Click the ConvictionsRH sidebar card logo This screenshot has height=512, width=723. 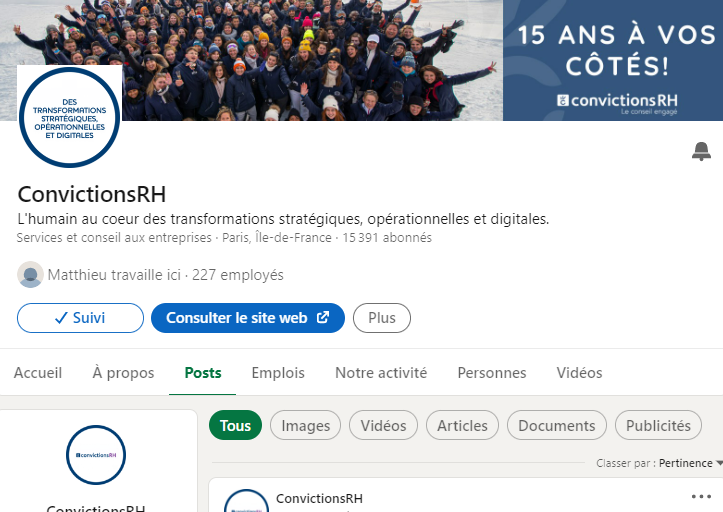pyautogui.click(x=96, y=455)
